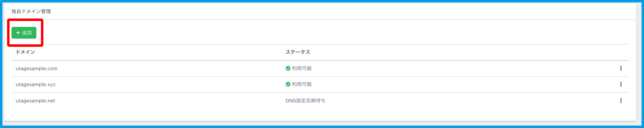The width and height of the screenshot is (644, 128).
Task: Click the ドメイン column header
Action: pos(25,52)
